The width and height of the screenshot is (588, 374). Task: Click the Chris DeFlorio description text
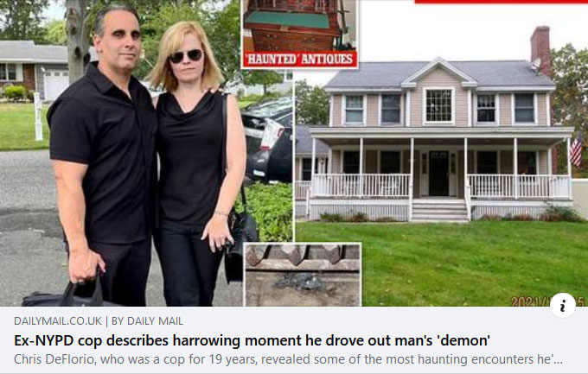(x=288, y=359)
